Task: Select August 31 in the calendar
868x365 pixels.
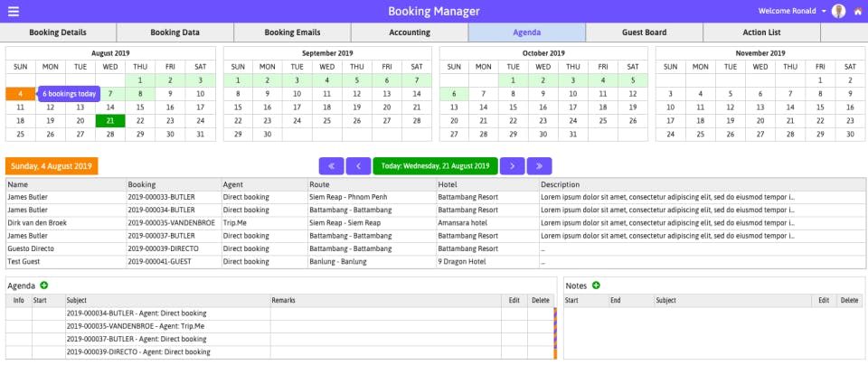Action: click(x=201, y=135)
